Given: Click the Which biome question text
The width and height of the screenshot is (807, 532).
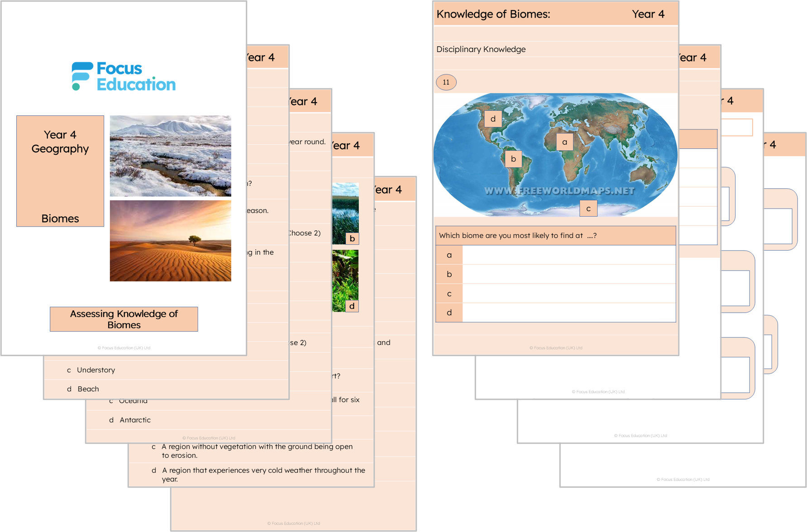Looking at the screenshot, I should click(x=518, y=236).
